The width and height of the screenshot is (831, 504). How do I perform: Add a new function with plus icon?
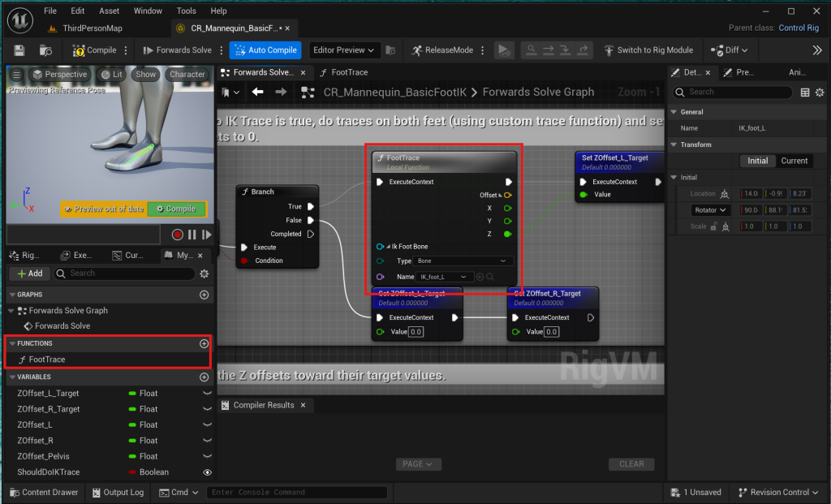(x=204, y=344)
